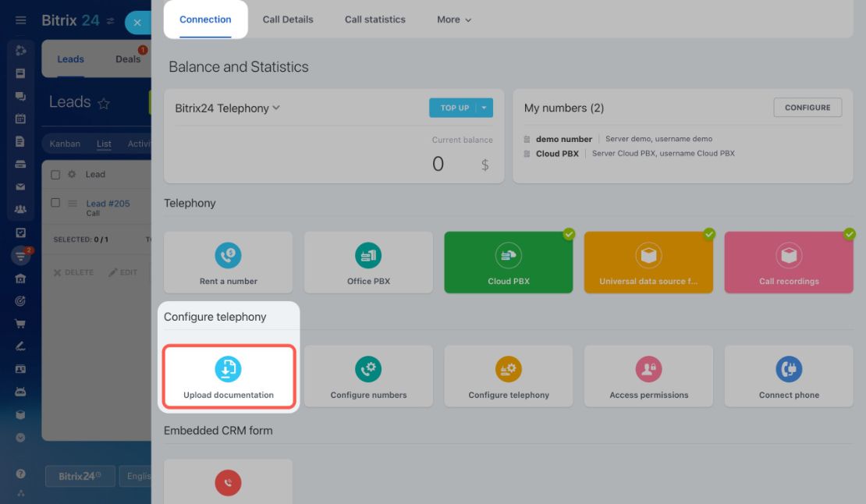
Task: Click the TOP UP button
Action: [454, 108]
